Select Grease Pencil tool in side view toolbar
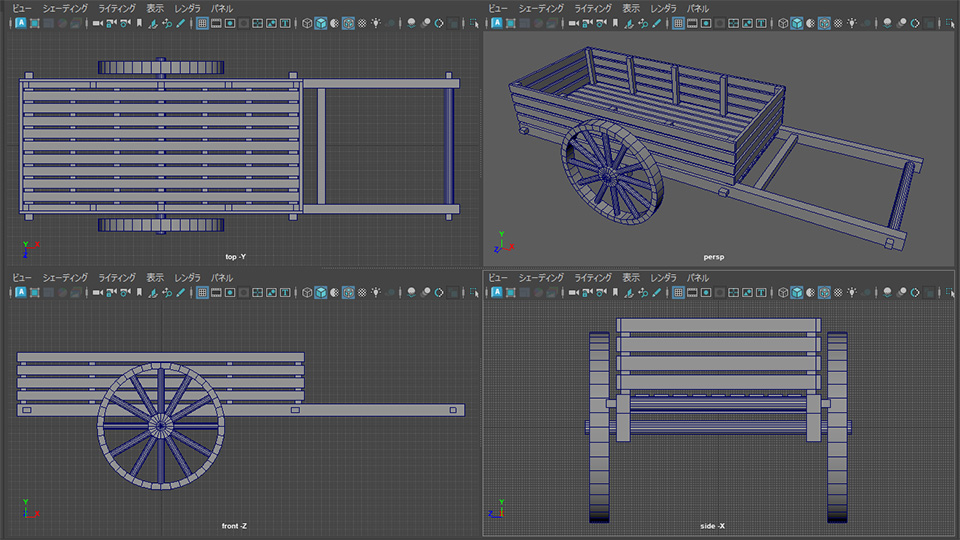Image resolution: width=960 pixels, height=540 pixels. (656, 293)
